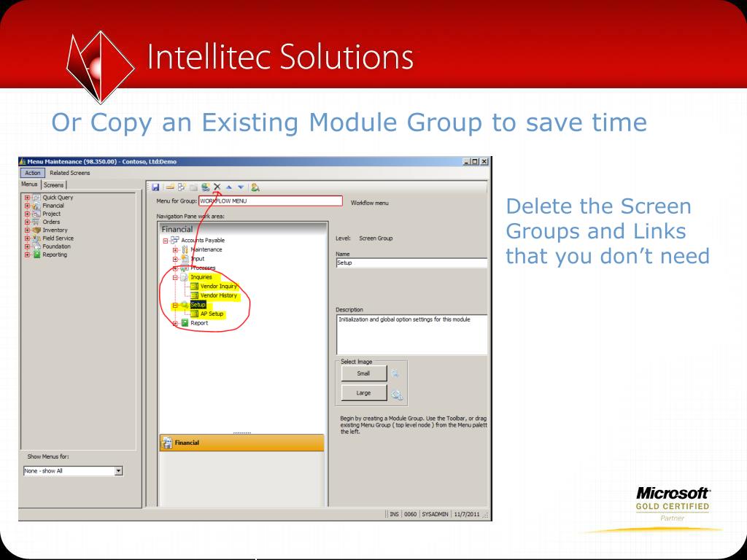
Task: Select the Orders menu row
Action: click(51, 222)
